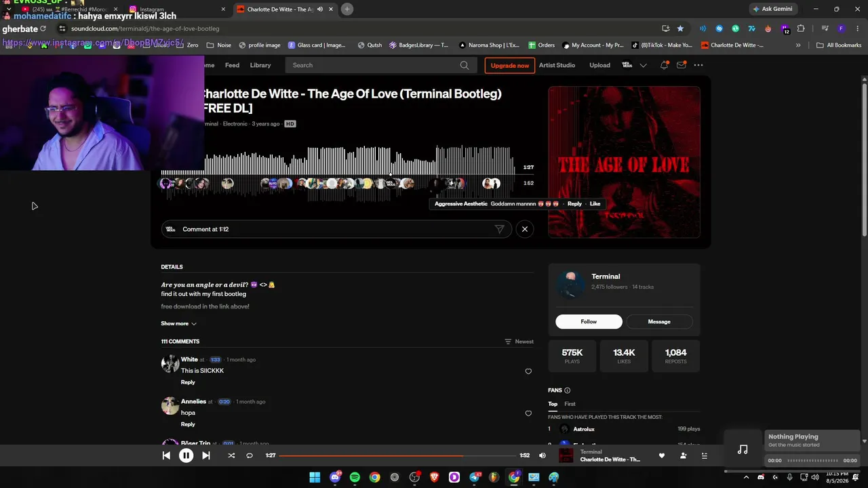This screenshot has height=488, width=868.
Task: Select the Top fans tab
Action: tap(553, 404)
